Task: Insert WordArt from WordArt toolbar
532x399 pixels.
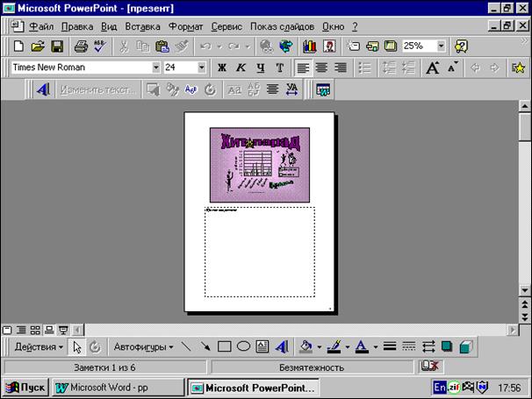Action: [43, 89]
